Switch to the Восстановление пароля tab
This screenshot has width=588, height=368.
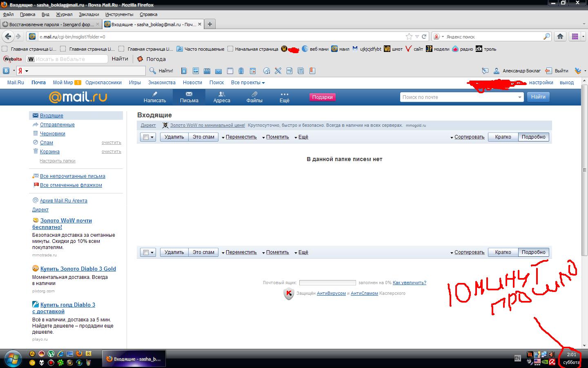tap(51, 24)
